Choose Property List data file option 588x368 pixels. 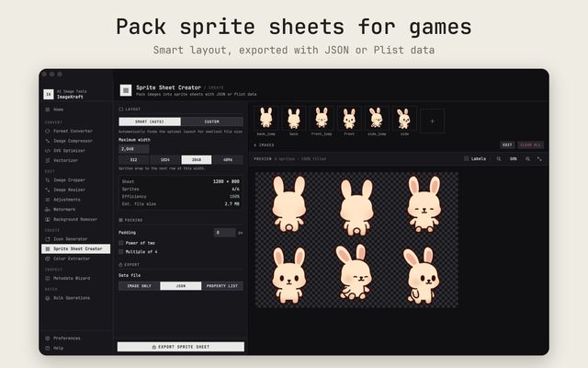point(222,286)
